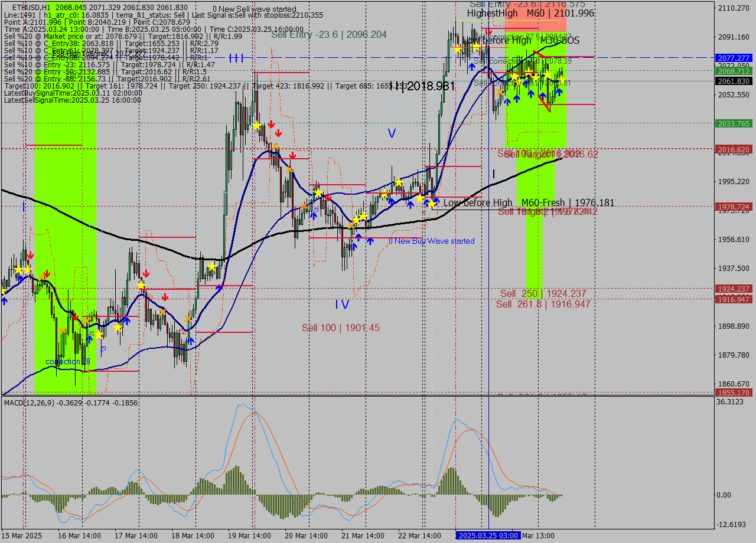Viewport: 756px width, 543px height.
Task: Click the blue up arrow at the far left chart edge
Action: (4, 300)
